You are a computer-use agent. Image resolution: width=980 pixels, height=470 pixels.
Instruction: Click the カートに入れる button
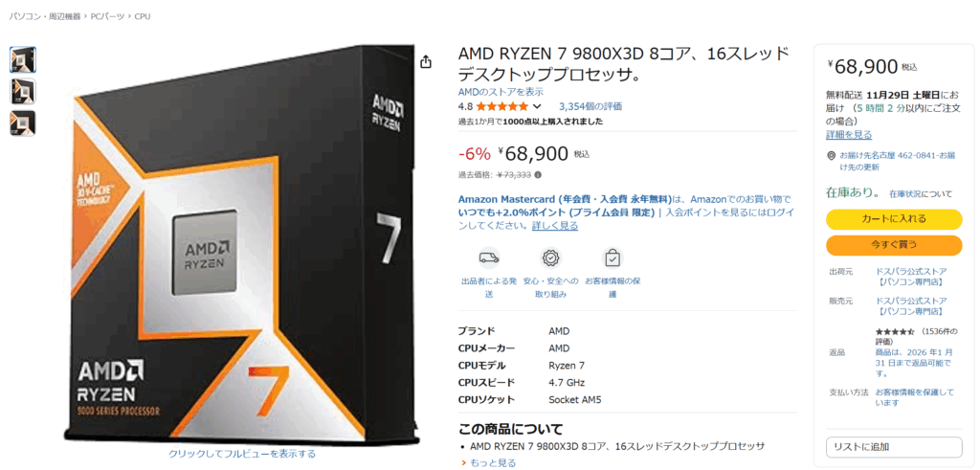pyautogui.click(x=894, y=219)
